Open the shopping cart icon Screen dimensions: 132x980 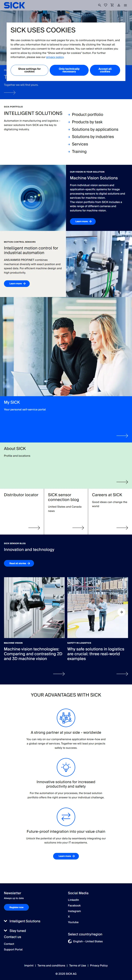click(112, 5)
